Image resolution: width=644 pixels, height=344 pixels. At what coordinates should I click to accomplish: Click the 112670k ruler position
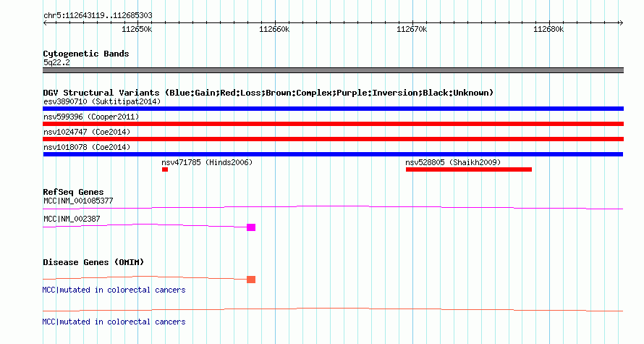(x=412, y=29)
